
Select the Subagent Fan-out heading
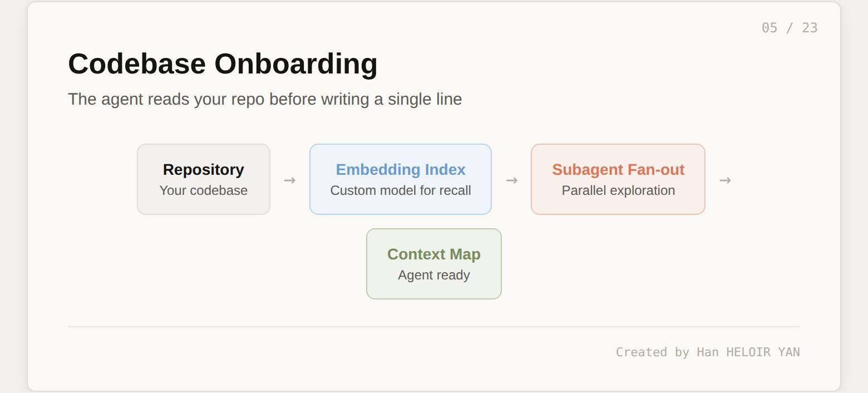click(618, 169)
